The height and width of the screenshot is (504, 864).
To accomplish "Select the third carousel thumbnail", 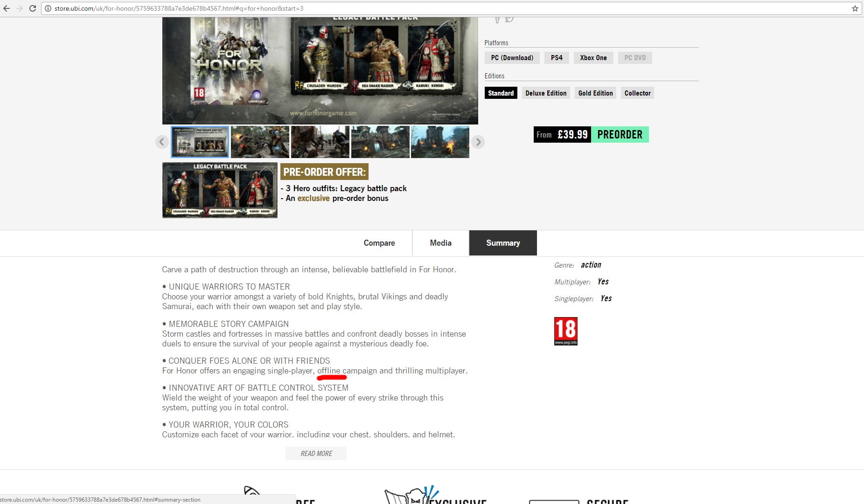I will pos(320,142).
